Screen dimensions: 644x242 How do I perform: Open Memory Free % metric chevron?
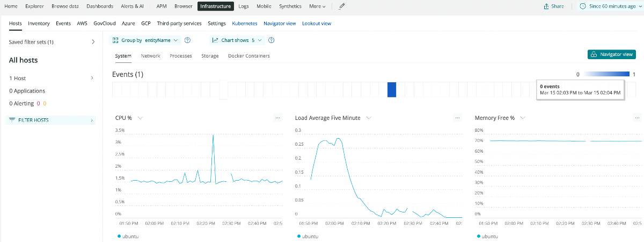522,118
